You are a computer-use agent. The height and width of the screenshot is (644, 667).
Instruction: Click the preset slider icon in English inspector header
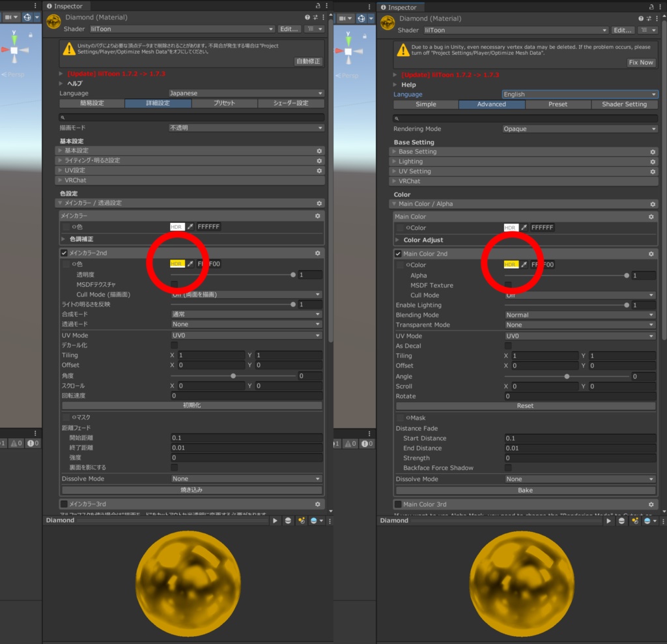648,19
